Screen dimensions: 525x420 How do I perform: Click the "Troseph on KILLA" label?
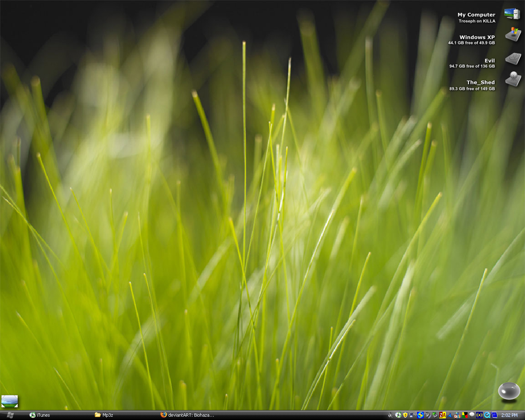tap(477, 21)
